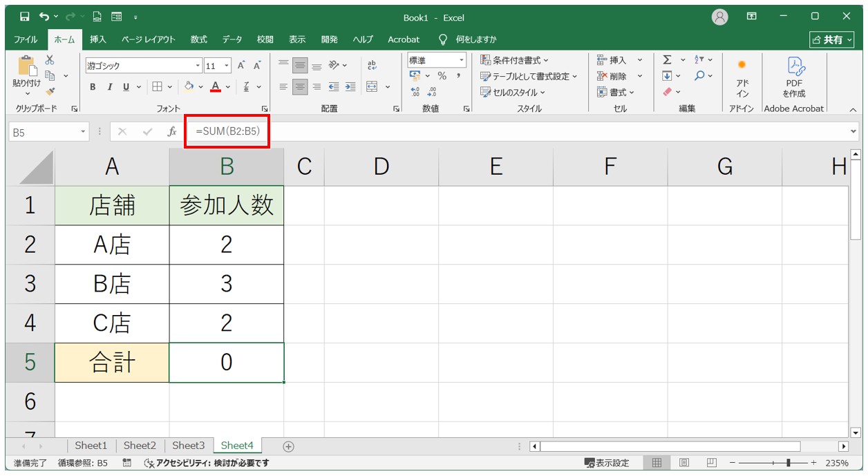This screenshot has height=476, width=868.
Task: Click the Display Settings (表示設定) button
Action: (607, 463)
